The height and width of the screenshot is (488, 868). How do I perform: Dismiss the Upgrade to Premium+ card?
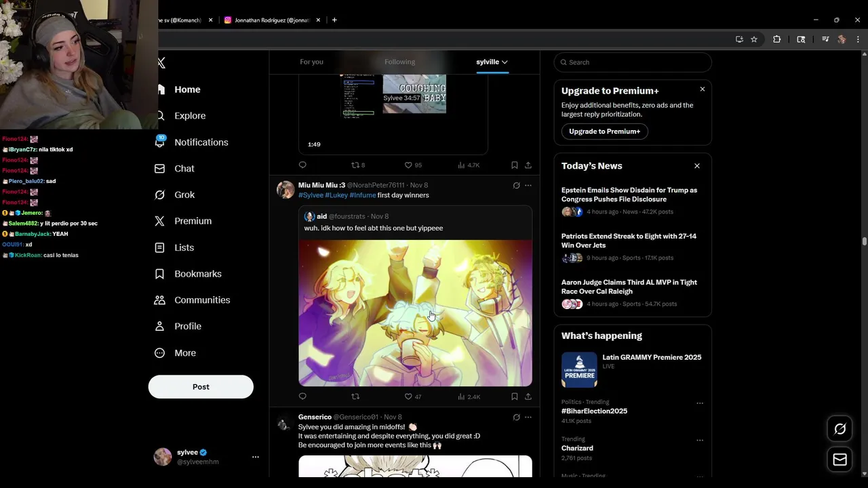tap(702, 89)
